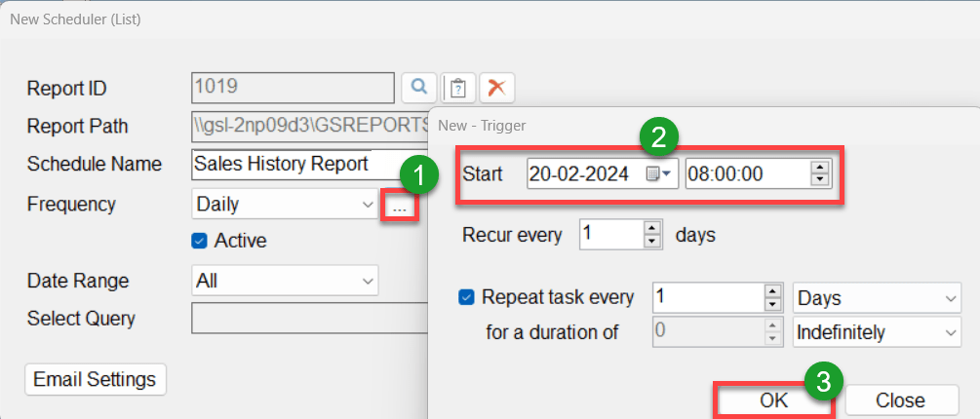Open the Date Range dropdown
The width and height of the screenshot is (980, 419).
click(x=368, y=281)
